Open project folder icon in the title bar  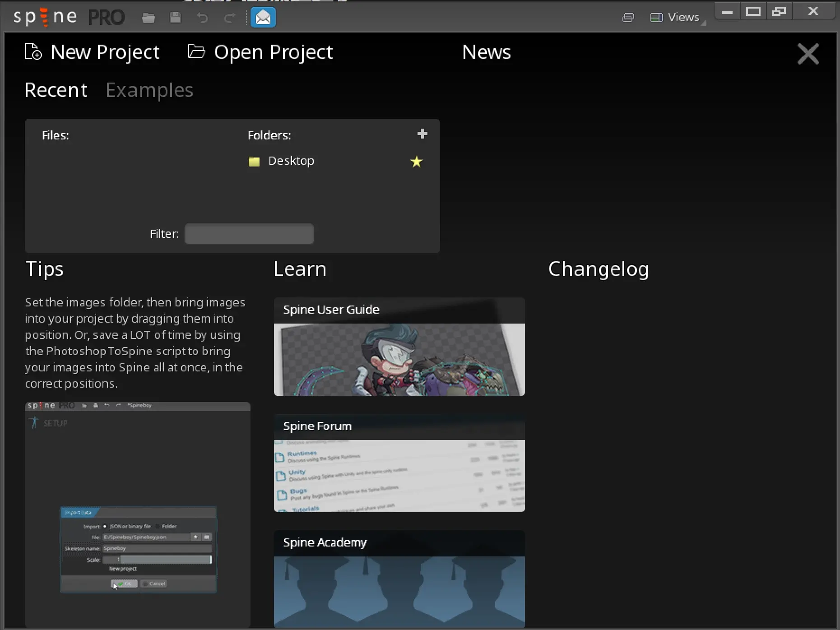[149, 18]
